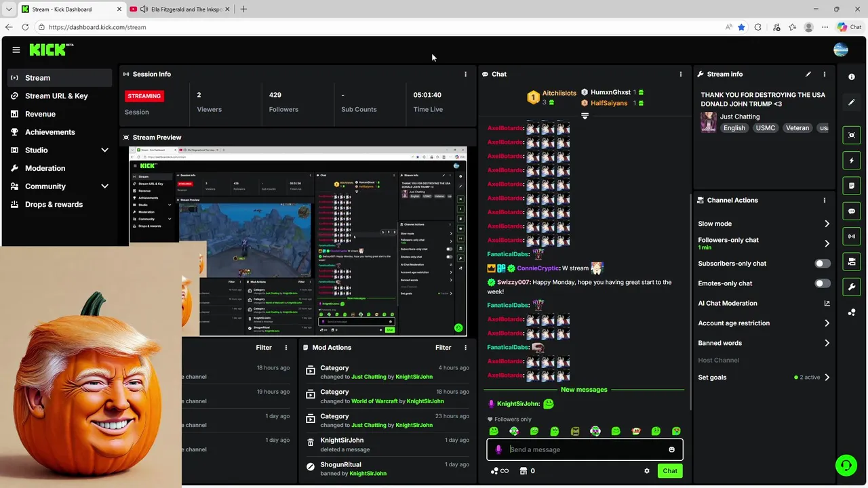The width and height of the screenshot is (868, 488).
Task: Open Stream URL & Key page
Action: (59, 96)
